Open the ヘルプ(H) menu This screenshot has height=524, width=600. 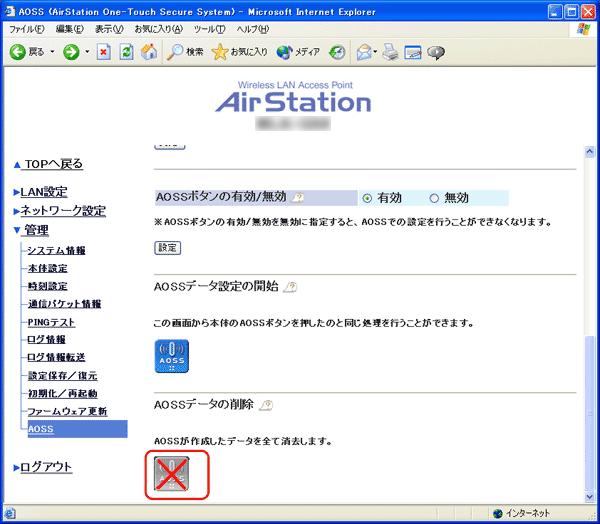[253, 29]
